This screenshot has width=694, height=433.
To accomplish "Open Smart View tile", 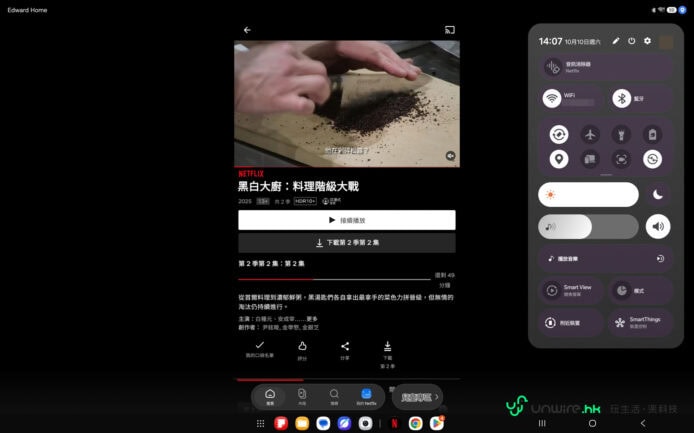I will 571,290.
